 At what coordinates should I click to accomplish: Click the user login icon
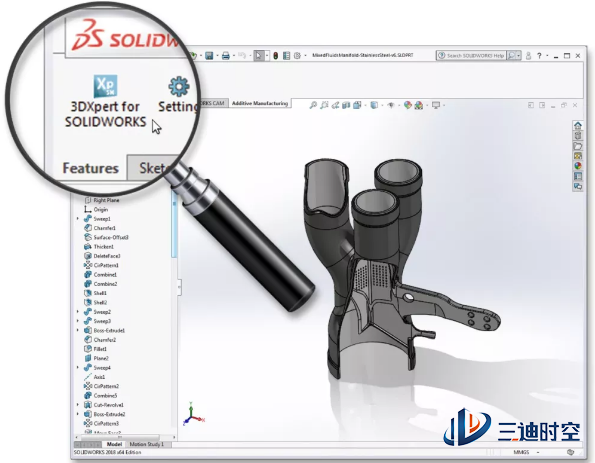coord(528,56)
